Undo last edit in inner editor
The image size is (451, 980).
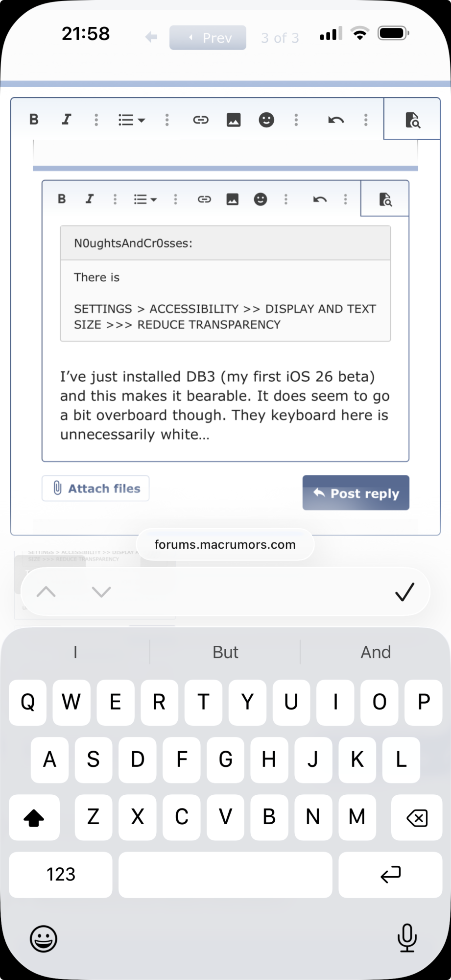[320, 199]
